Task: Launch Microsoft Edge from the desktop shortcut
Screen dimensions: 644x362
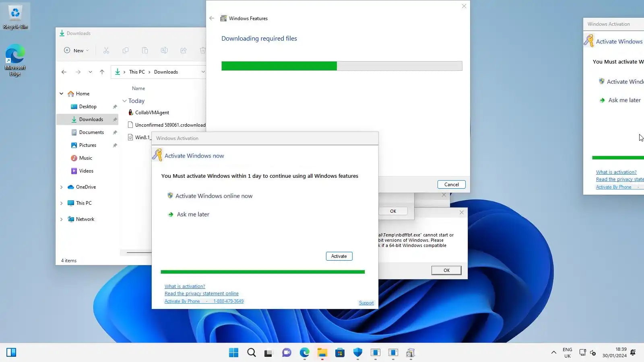Action: [15, 60]
